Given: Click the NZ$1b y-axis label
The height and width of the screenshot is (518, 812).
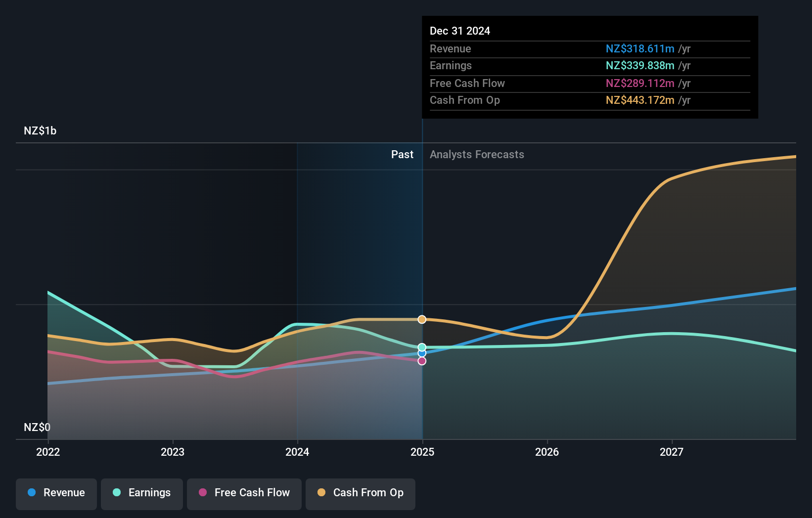Looking at the screenshot, I should click(40, 130).
